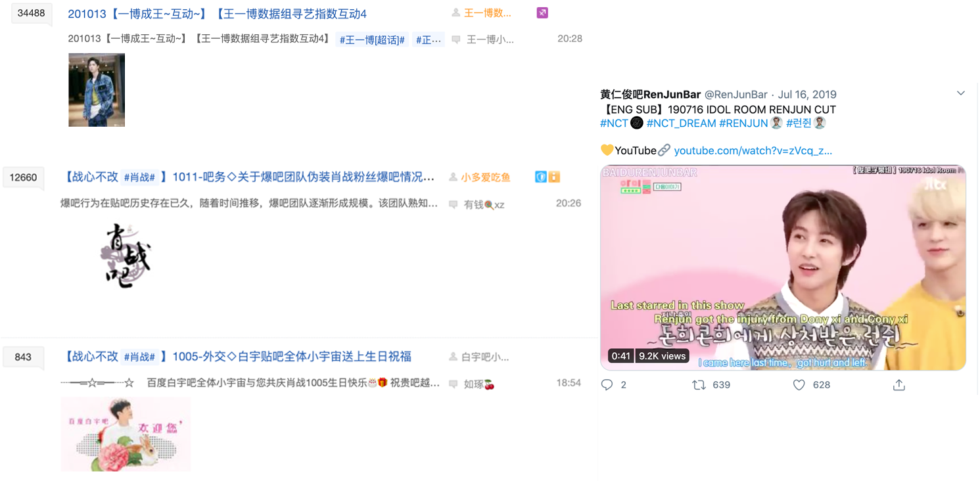Play the Idol Room Renjun video

[783, 267]
